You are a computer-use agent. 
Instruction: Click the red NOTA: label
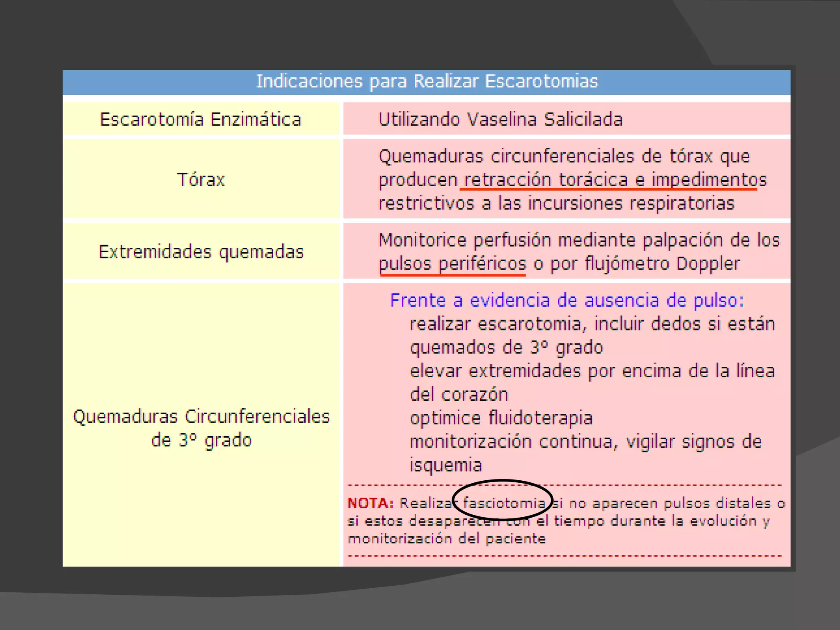(x=370, y=503)
